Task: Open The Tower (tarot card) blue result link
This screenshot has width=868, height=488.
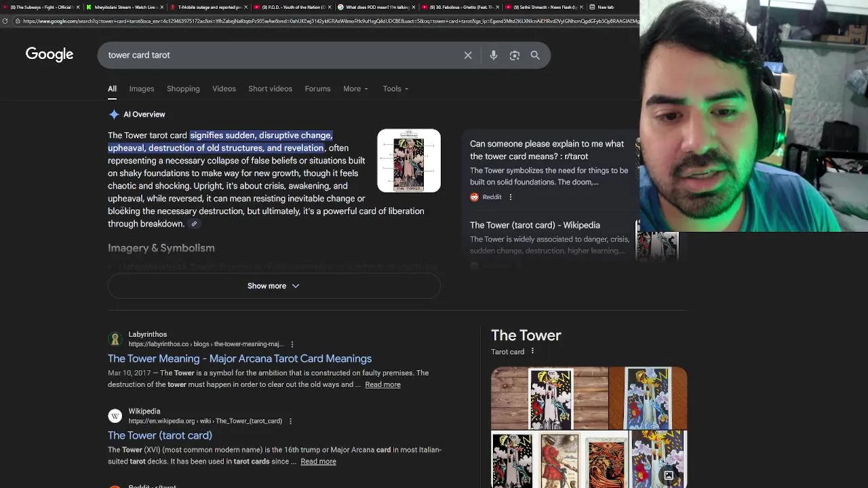Action: coord(160,435)
